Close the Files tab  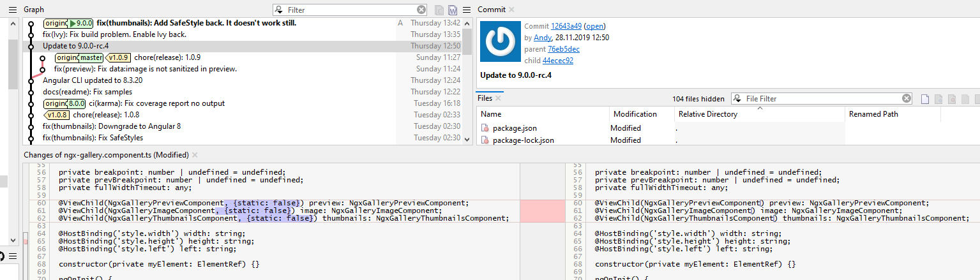[499, 98]
